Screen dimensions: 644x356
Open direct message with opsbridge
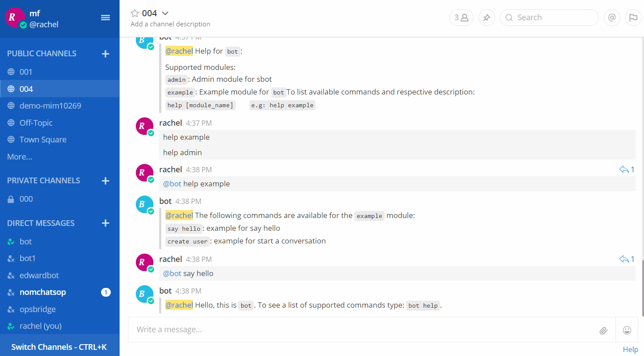pos(60,309)
